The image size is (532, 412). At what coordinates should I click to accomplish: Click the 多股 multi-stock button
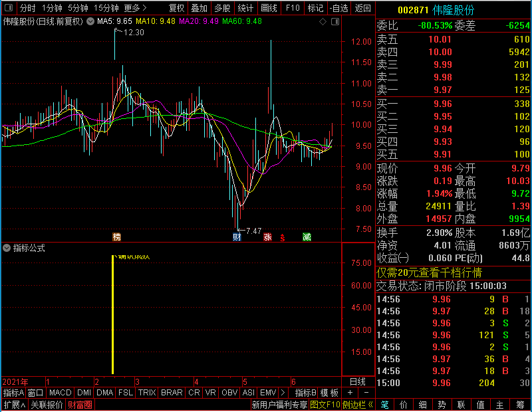tap(222, 8)
